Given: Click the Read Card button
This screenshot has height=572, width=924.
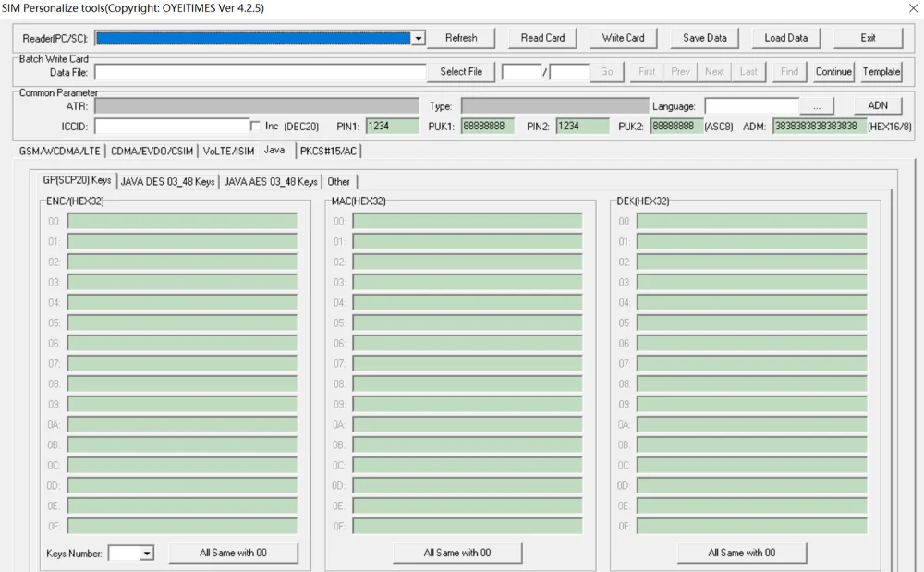Looking at the screenshot, I should 542,38.
